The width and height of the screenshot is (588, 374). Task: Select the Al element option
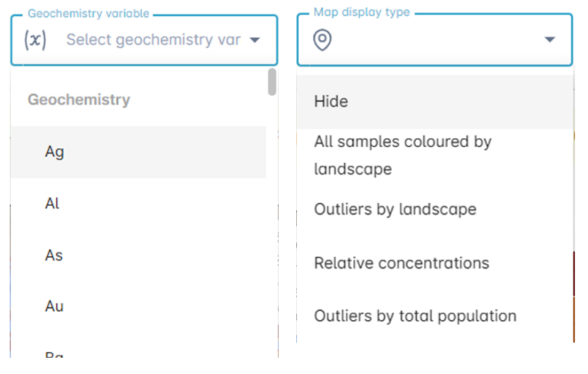(138, 203)
